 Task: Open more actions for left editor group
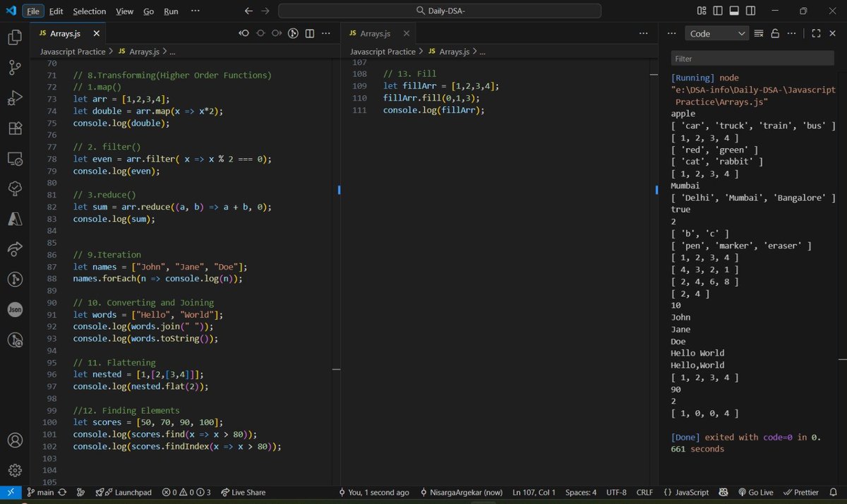tap(326, 33)
